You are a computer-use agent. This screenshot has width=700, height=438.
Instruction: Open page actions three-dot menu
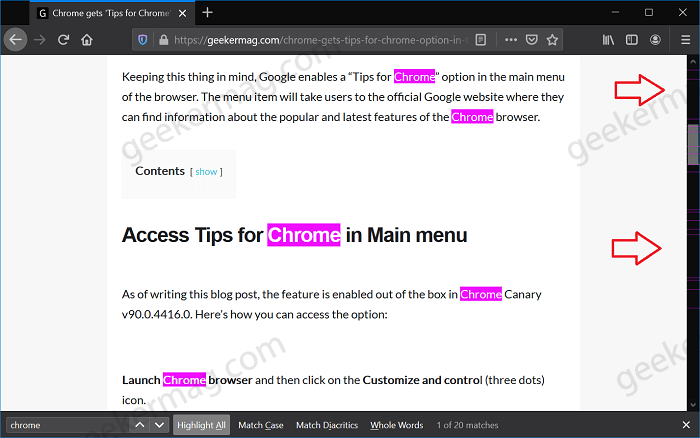511,40
